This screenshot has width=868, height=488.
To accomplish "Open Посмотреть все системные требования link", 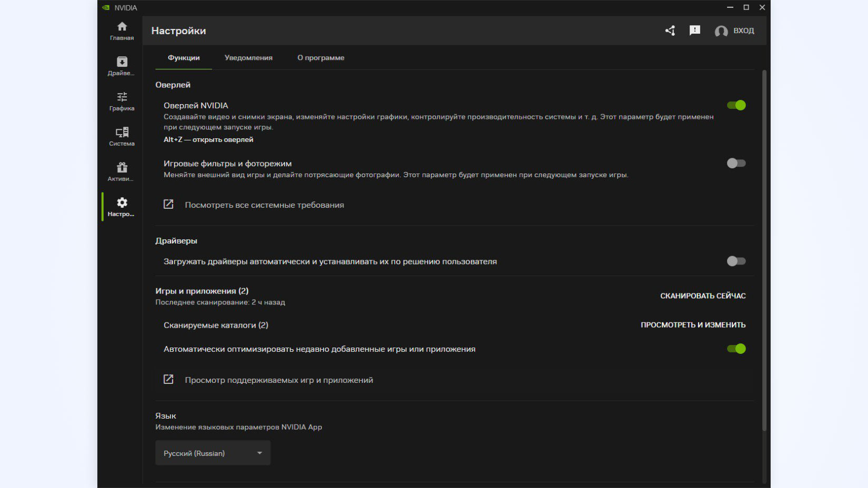I will click(264, 205).
